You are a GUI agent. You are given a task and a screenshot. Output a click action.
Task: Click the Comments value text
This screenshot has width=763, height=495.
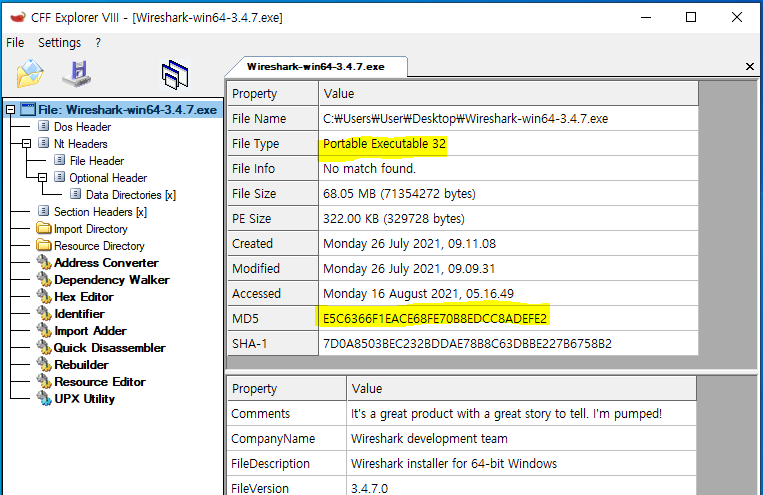click(506, 414)
